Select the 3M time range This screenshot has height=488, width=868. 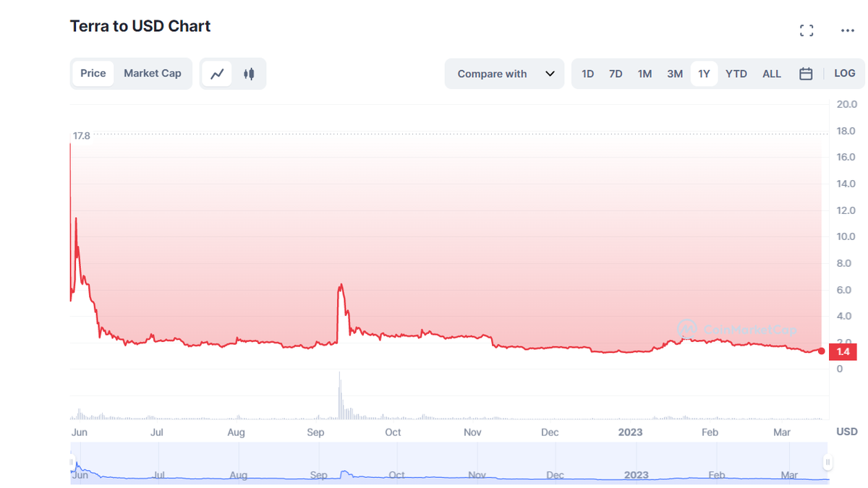[x=675, y=74]
